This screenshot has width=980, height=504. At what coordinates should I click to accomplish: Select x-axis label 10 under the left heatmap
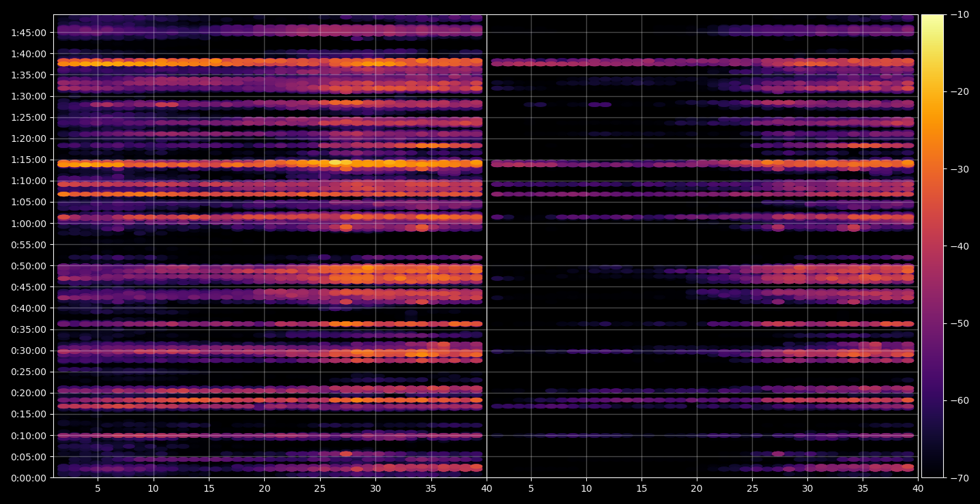[x=153, y=488]
